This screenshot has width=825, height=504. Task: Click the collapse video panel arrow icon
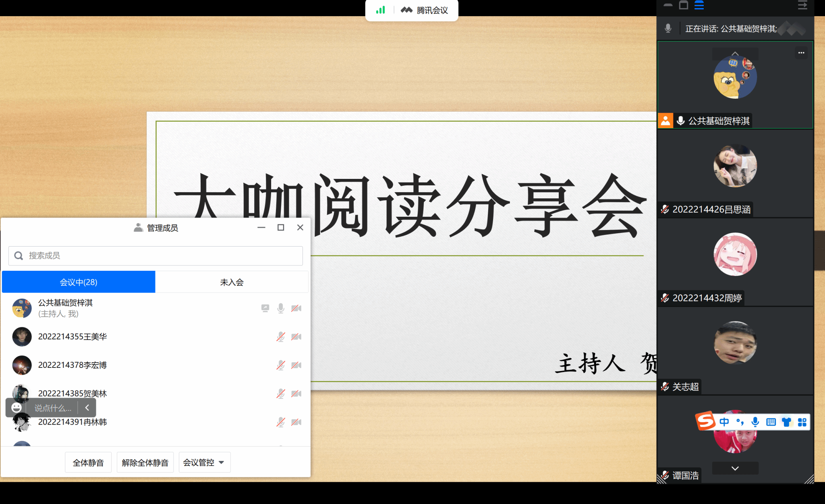(x=802, y=5)
